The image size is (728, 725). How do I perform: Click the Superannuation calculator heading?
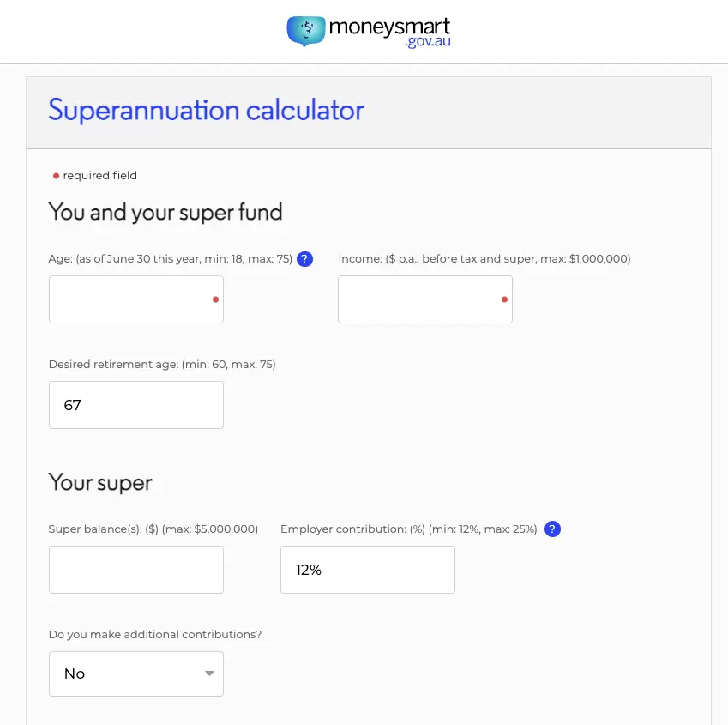pos(206,111)
